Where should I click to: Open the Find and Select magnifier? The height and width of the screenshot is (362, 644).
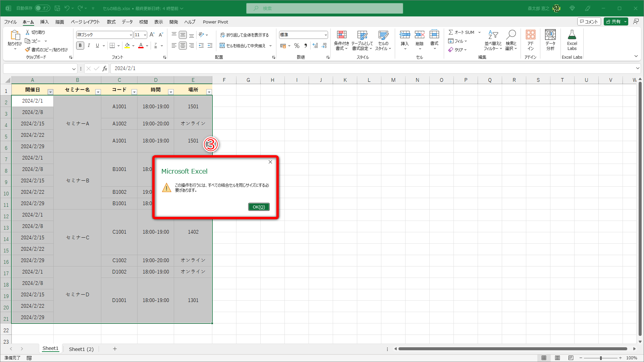[x=511, y=35]
